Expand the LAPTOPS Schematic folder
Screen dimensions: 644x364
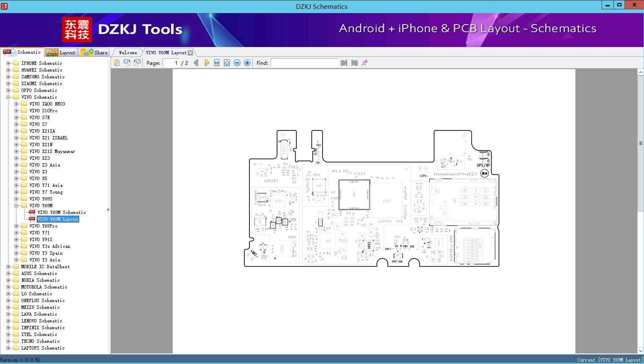(8, 348)
